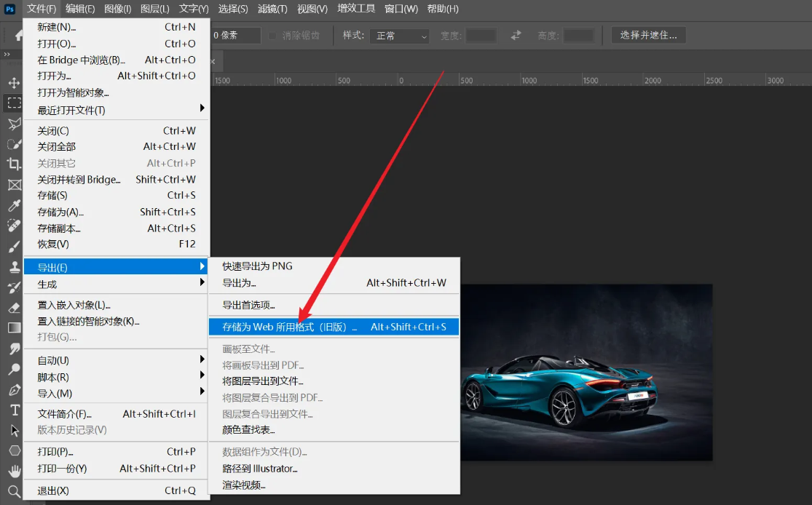Select the Zoom tool
This screenshot has width=812, height=505.
[14, 491]
